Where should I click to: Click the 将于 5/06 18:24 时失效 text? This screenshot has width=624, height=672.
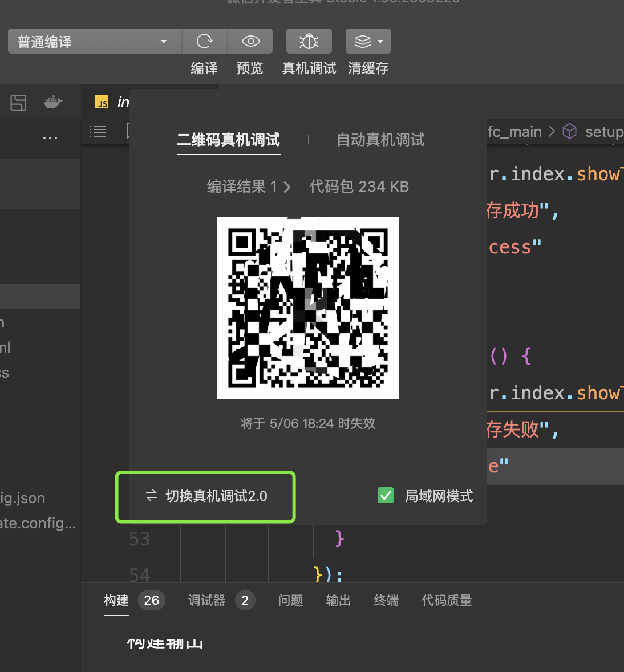coord(307,423)
